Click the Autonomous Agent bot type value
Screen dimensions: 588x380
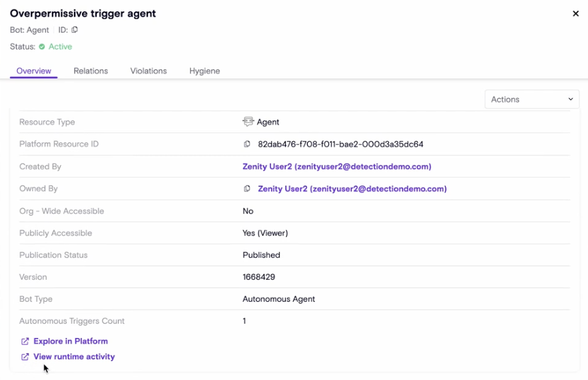click(278, 299)
